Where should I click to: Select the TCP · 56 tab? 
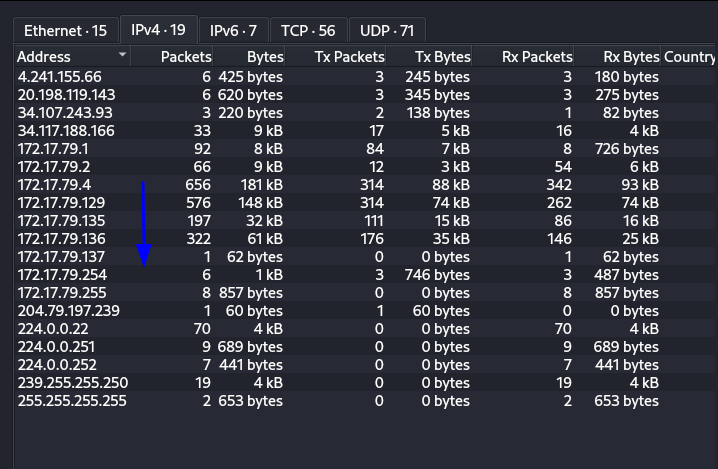pos(307,30)
